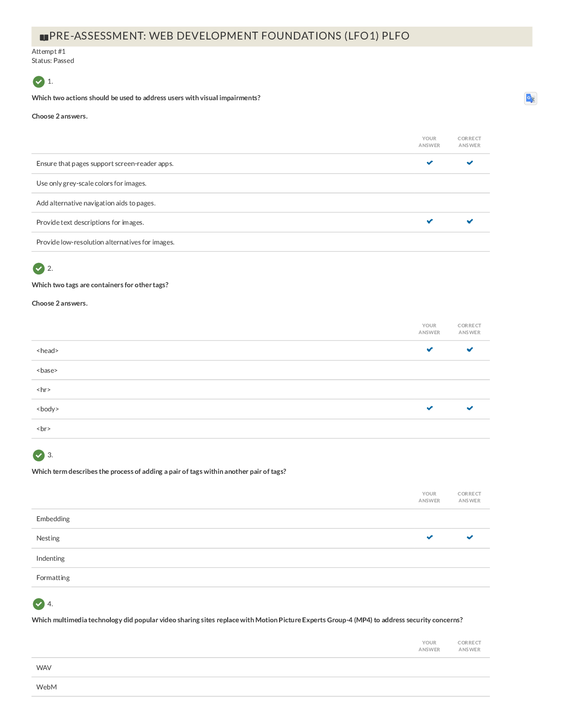The height and width of the screenshot is (728, 563).
Task: Click 'Status: Passed' text
Action: (53, 61)
